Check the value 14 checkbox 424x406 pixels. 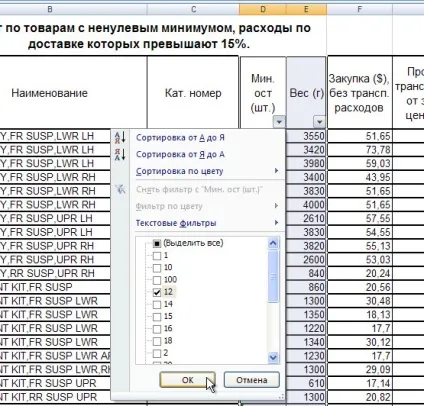coord(157,304)
